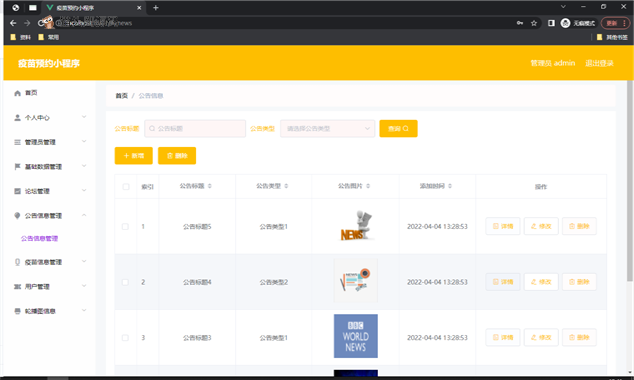Close the 疫苗预约小程序 browser tab
Image resolution: width=634 pixels, height=380 pixels.
coord(139,8)
